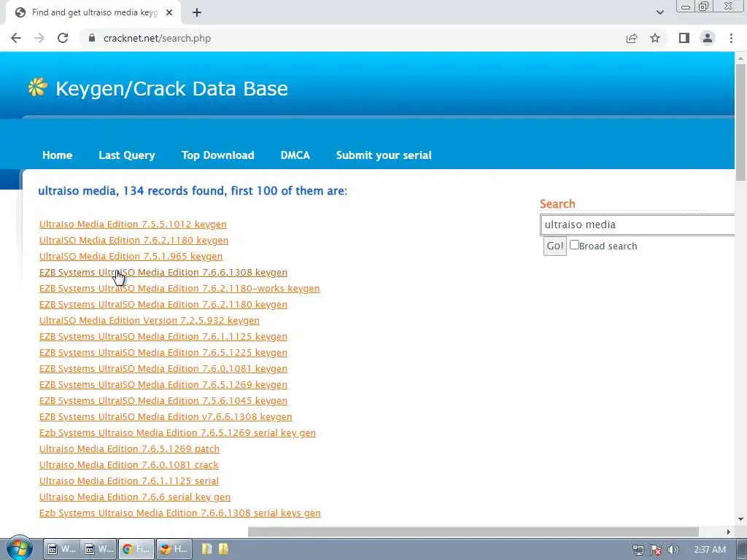Open the second W... taskbar window

coord(99,549)
